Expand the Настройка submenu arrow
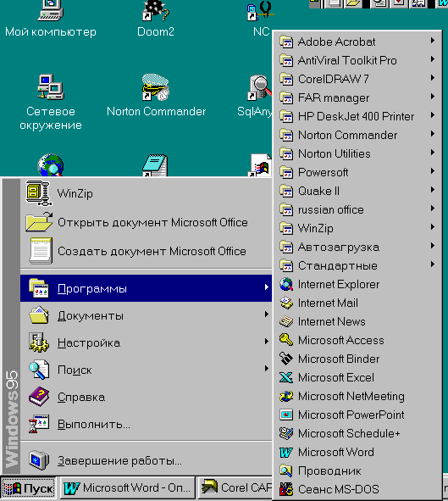The height and width of the screenshot is (501, 448). [x=267, y=342]
